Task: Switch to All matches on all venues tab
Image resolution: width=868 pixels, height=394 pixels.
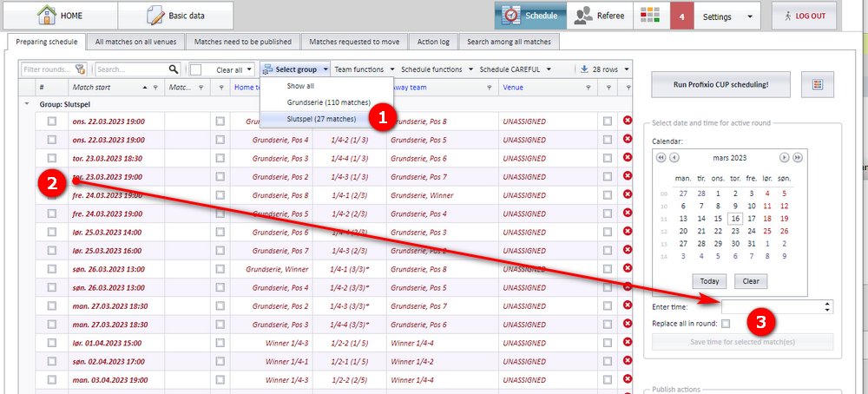Action: pos(135,42)
